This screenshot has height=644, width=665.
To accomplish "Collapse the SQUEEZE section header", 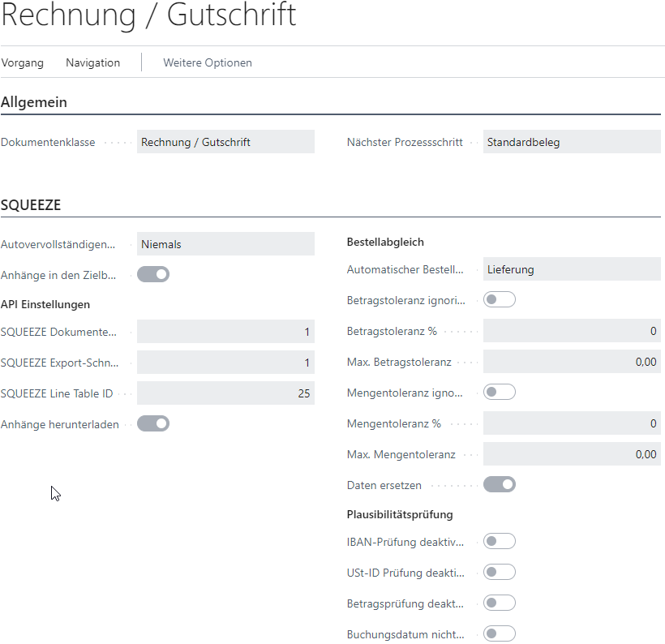I will pos(31,205).
